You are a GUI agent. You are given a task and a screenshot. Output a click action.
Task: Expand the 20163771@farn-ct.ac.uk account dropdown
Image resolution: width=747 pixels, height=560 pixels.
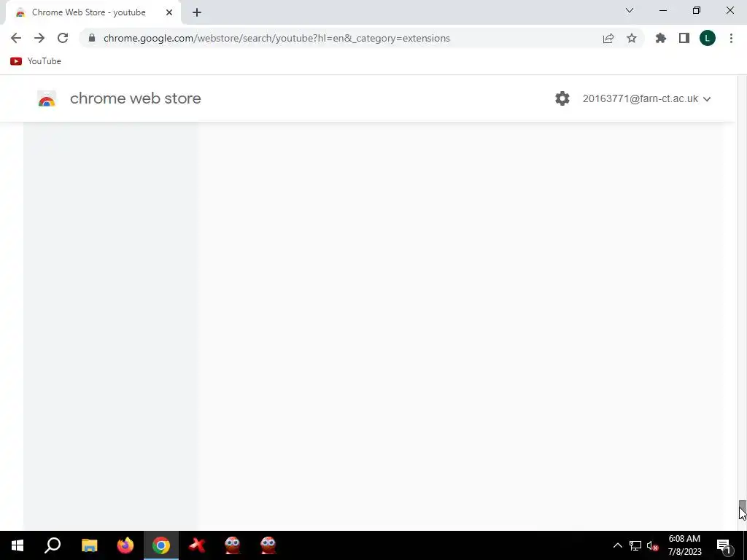(646, 98)
